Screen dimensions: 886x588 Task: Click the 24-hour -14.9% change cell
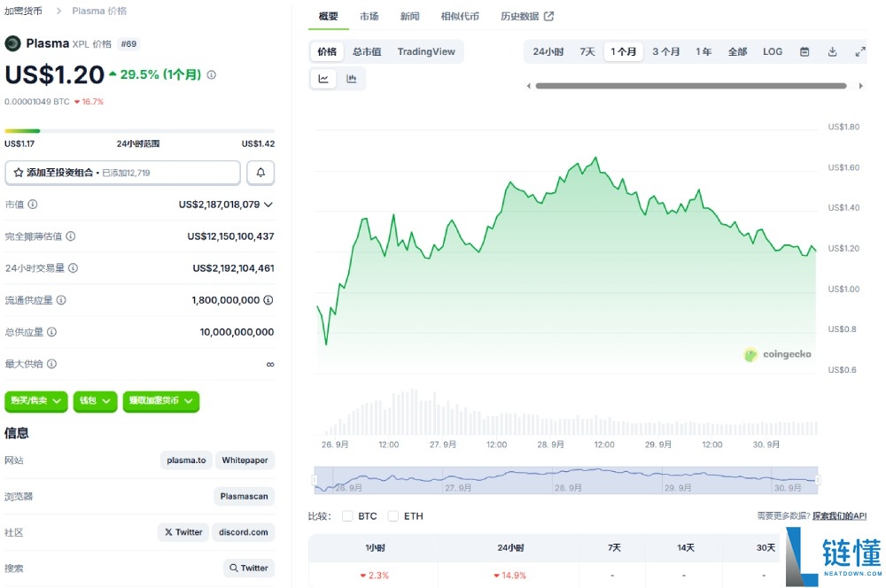click(x=509, y=575)
